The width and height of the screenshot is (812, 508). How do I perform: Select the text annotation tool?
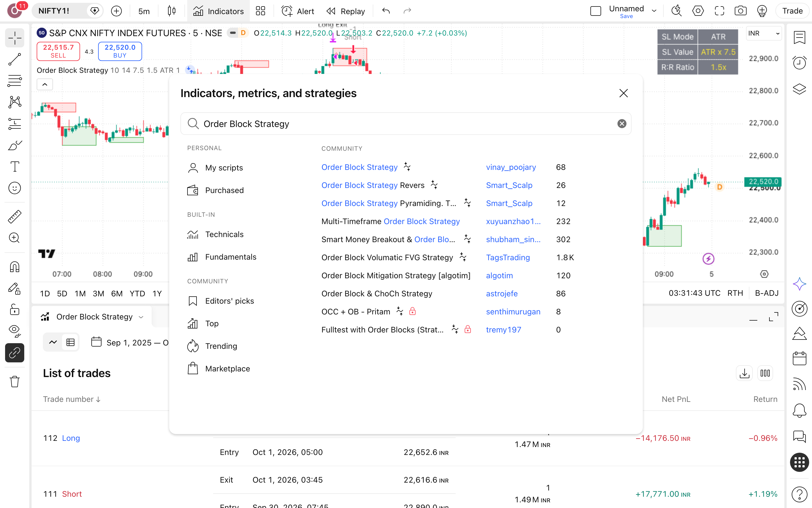[x=15, y=167]
